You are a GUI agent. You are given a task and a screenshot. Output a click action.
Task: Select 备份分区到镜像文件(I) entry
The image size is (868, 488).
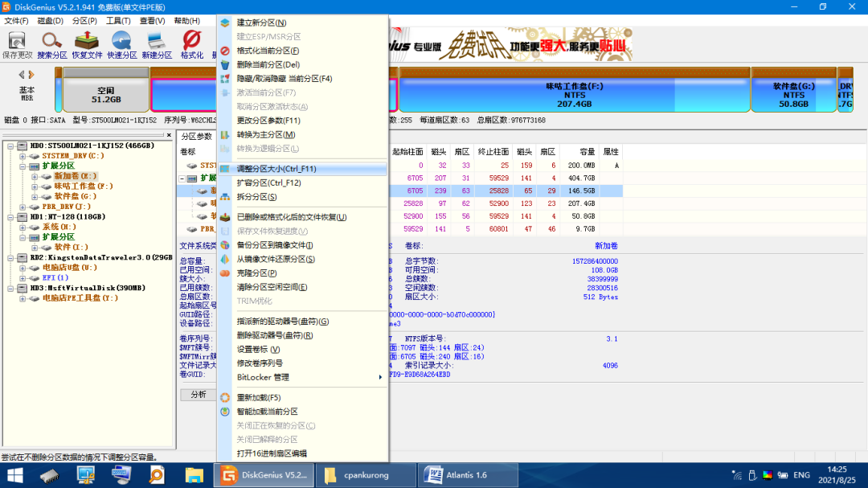303,245
